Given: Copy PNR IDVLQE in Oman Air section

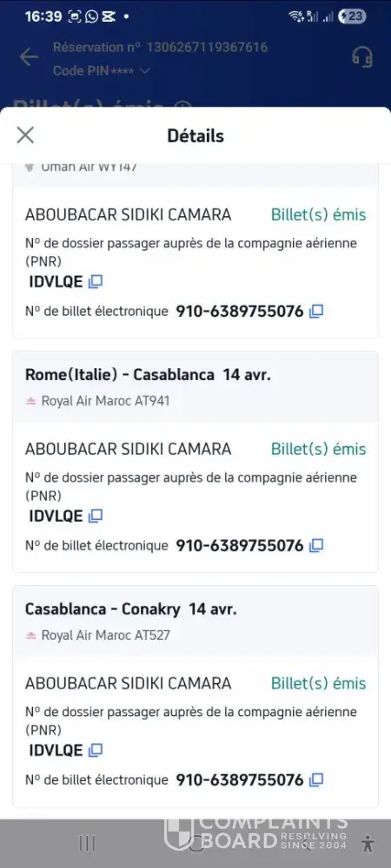Looking at the screenshot, I should click(96, 282).
